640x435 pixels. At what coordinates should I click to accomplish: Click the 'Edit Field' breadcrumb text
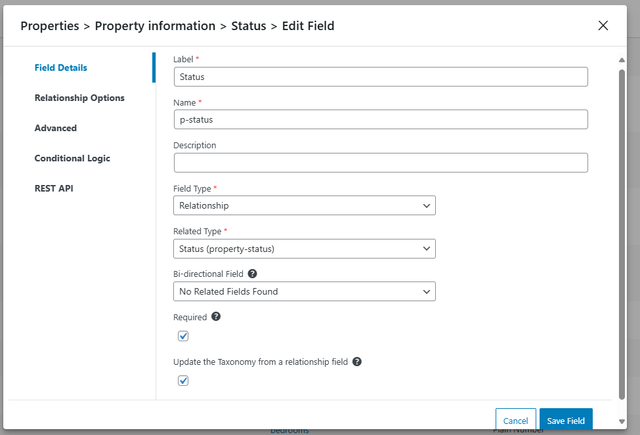click(308, 26)
